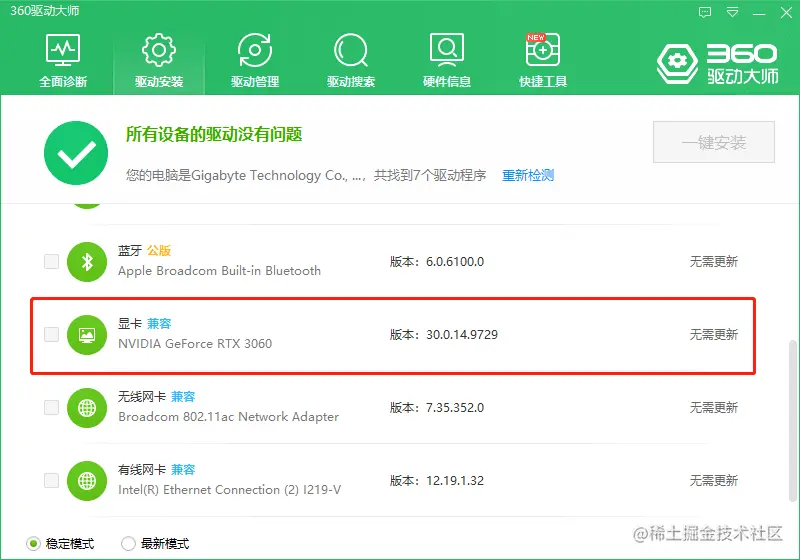Select Broadcom 802.11ac Network Adapter text
This screenshot has width=800, height=560.
pos(228,417)
